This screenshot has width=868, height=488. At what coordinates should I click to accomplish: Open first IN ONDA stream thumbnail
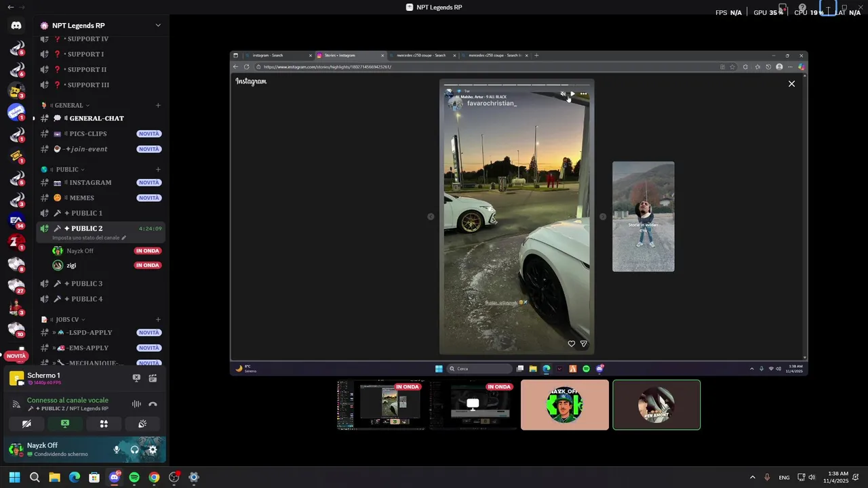[380, 405]
